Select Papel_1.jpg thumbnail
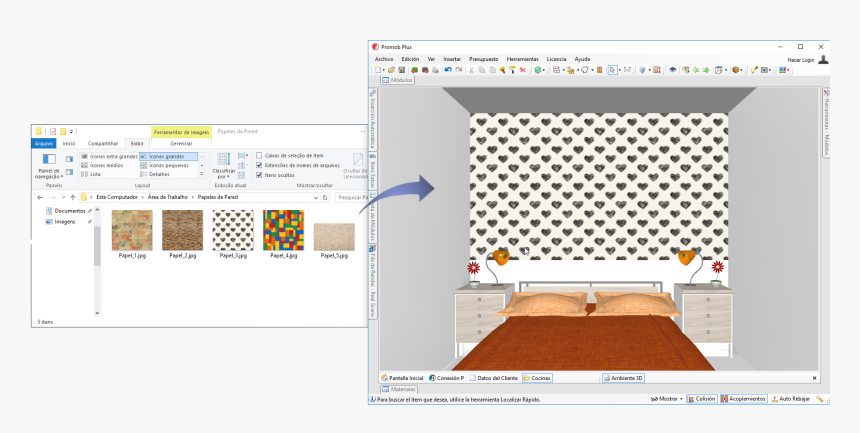Image resolution: width=860 pixels, height=433 pixels. [x=132, y=230]
